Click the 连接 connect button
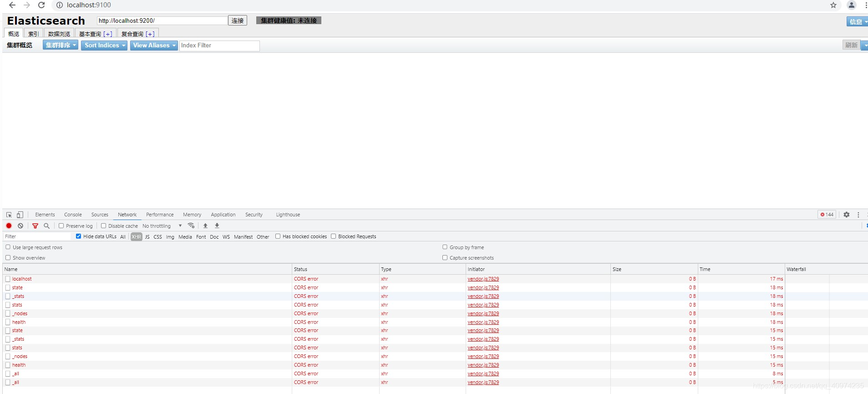The height and width of the screenshot is (394, 868). tap(238, 20)
